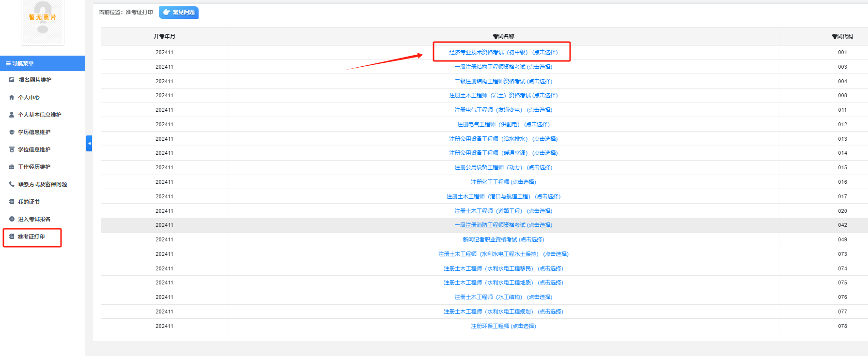Click the certificate icon beside 我的证书
Viewport: 868px width, 356px height.
[12, 202]
